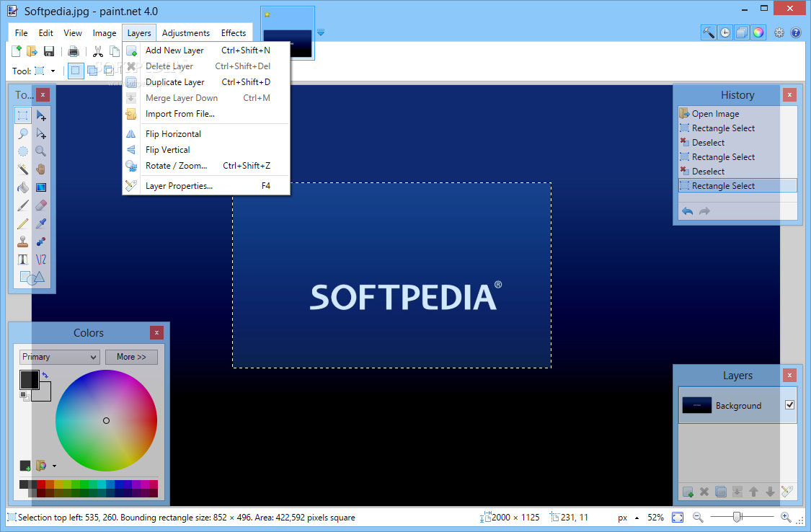Click layer properties icon in Layers panel
This screenshot has width=811, height=532.
pos(786,492)
